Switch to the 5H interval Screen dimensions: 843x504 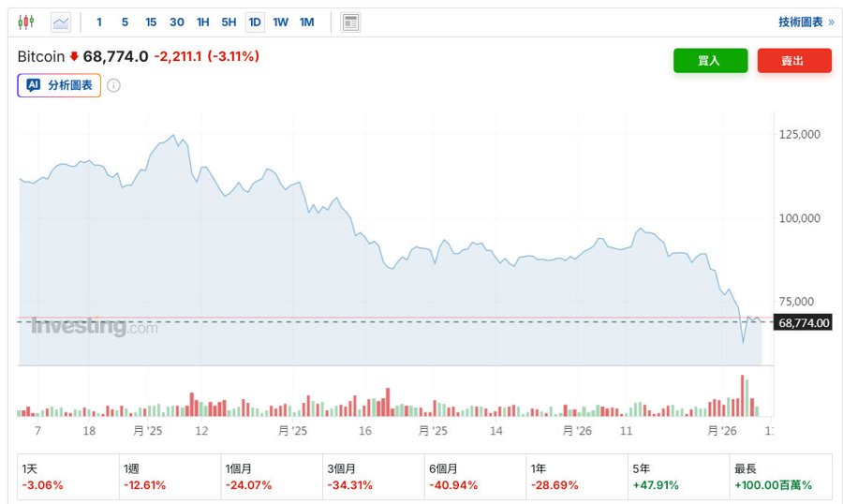229,22
